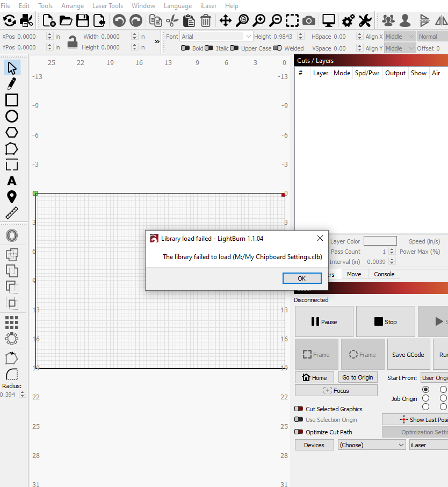The width and height of the screenshot is (448, 487).
Task: Choose the Polygon hexagon tool
Action: point(12,132)
